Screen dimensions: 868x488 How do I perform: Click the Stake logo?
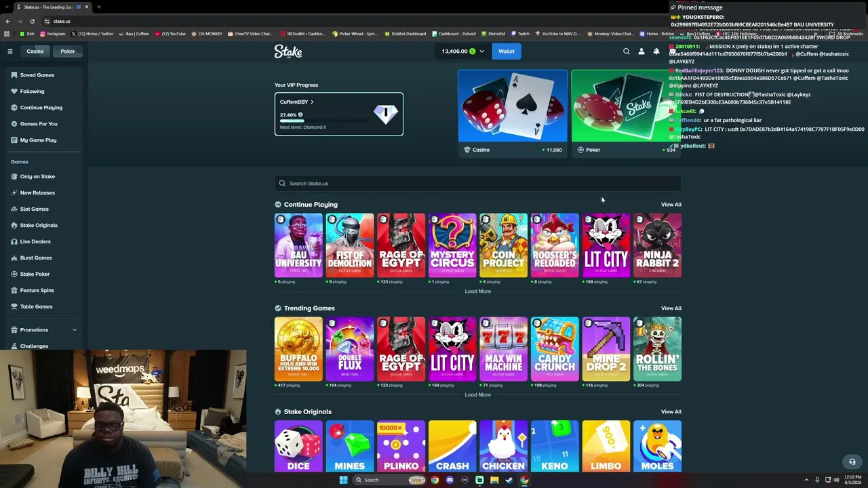coord(288,52)
